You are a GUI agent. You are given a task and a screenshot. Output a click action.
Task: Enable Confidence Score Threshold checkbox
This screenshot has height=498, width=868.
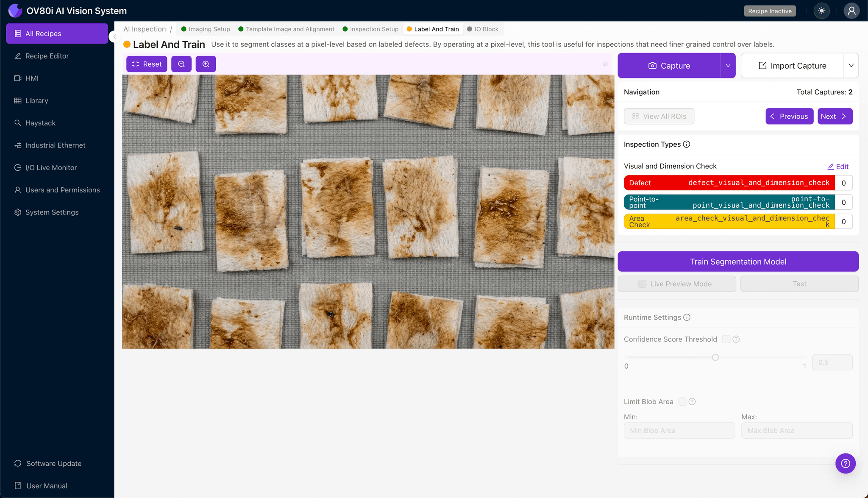point(726,339)
